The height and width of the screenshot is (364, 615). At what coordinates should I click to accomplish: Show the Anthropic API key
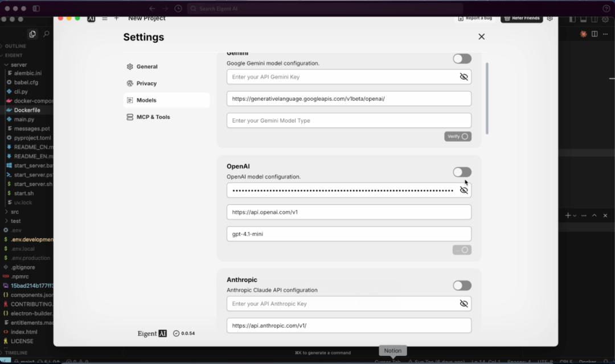pyautogui.click(x=464, y=304)
